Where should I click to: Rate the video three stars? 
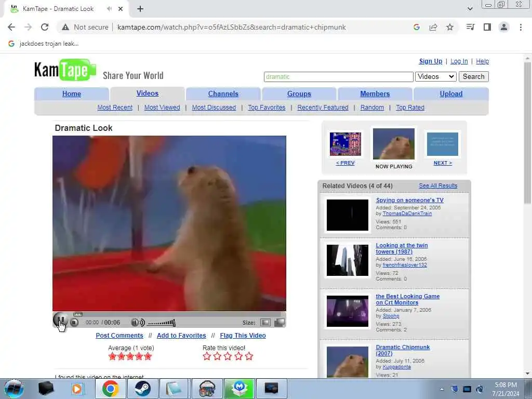(228, 356)
